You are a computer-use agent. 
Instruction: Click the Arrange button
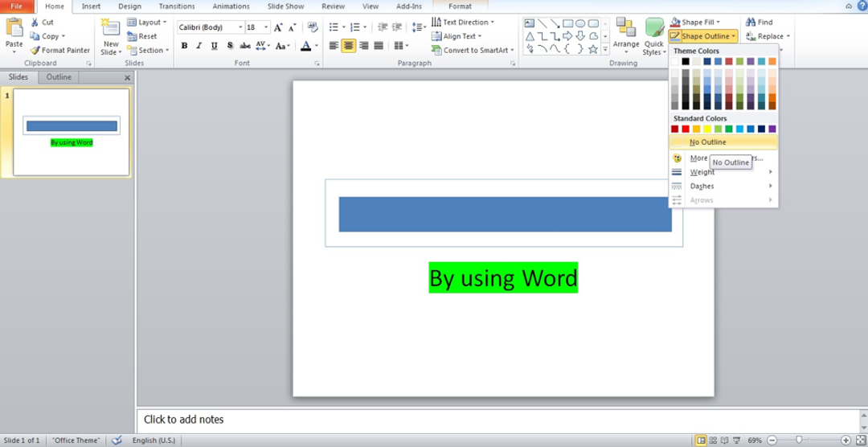(626, 36)
